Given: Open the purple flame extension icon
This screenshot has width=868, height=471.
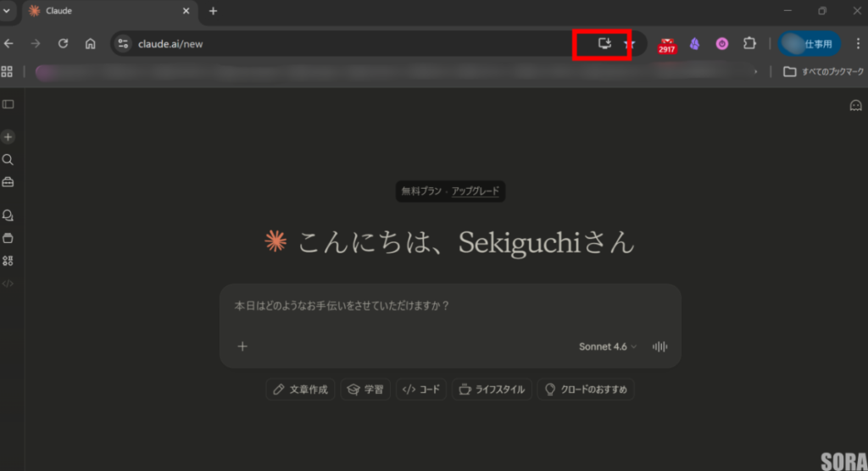Looking at the screenshot, I should pos(695,44).
